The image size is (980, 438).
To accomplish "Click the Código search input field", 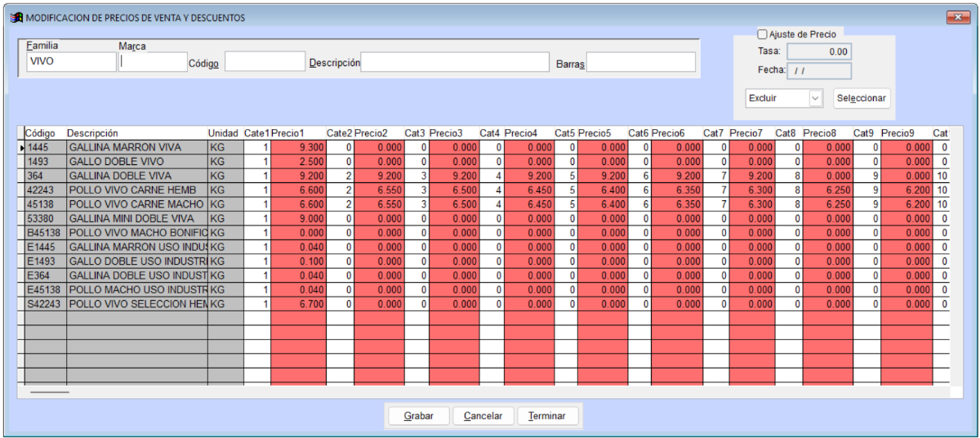I will click(x=265, y=62).
